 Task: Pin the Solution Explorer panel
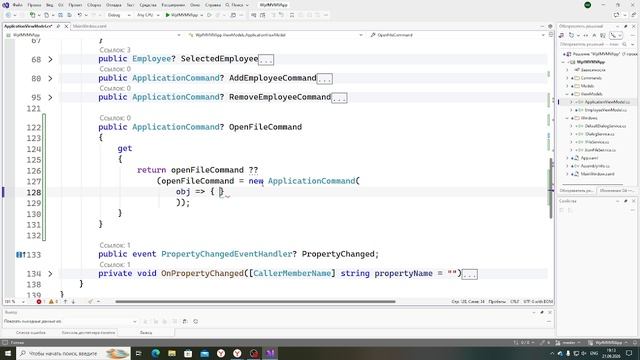click(626, 26)
